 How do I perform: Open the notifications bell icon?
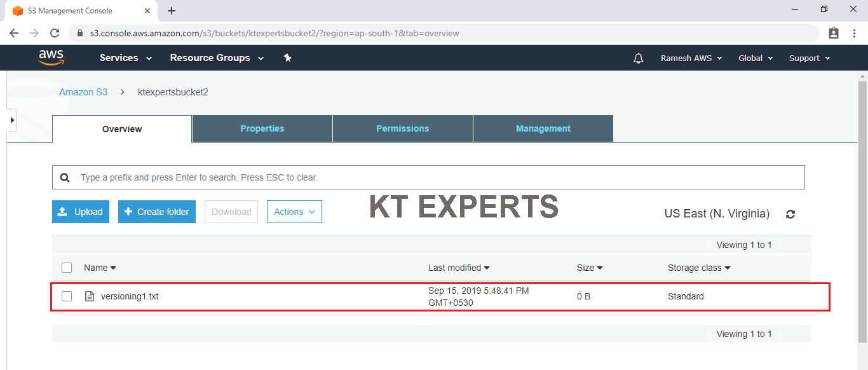click(639, 58)
